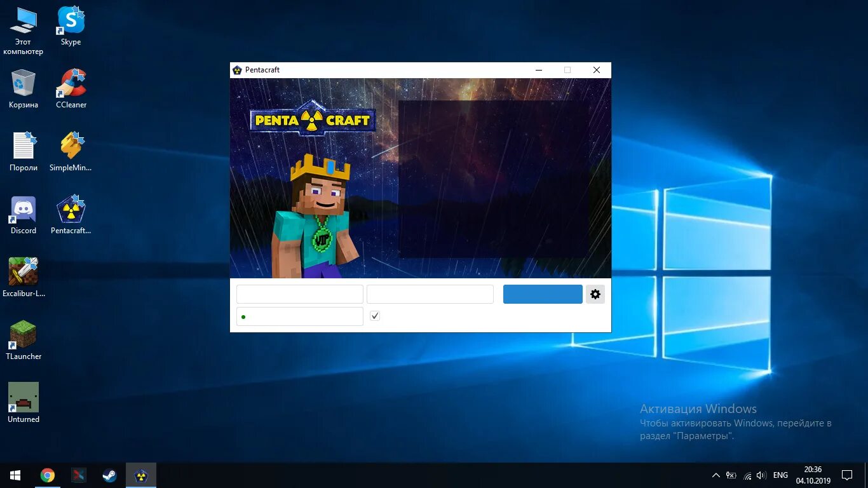Select the SimpleMin... desktop shortcut

pos(71,152)
